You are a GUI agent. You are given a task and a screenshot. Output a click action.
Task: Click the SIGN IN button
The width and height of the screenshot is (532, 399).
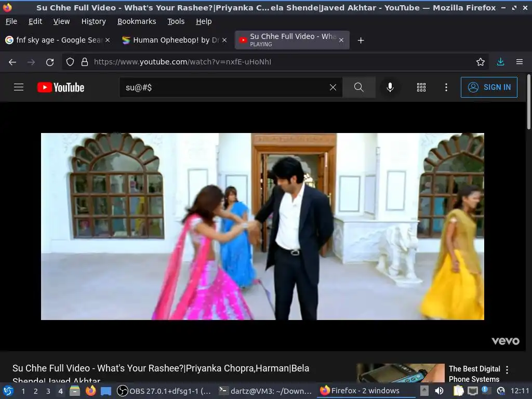pyautogui.click(x=489, y=87)
